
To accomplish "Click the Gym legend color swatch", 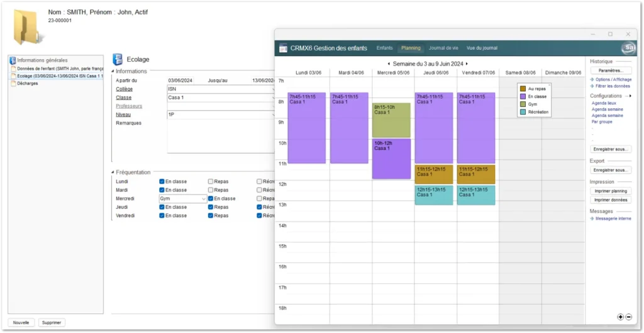I will [523, 104].
